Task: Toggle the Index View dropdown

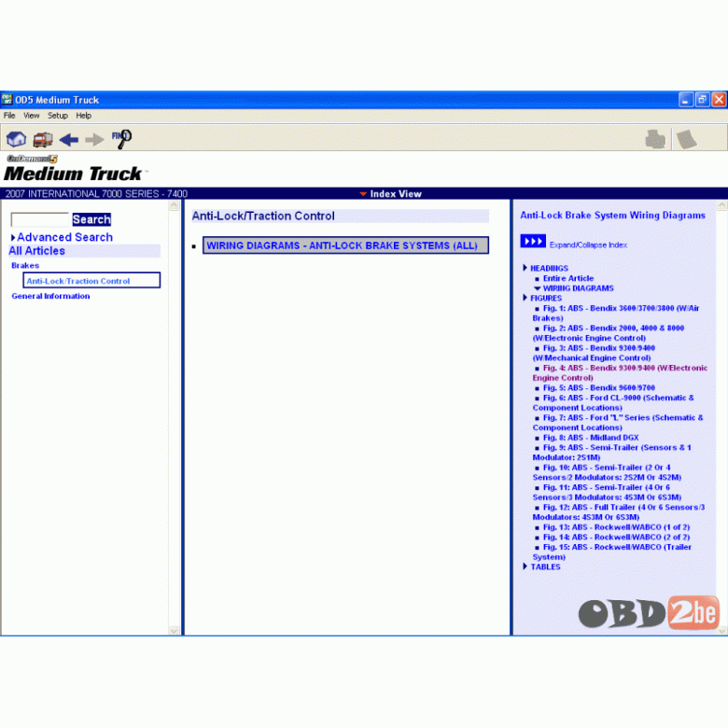Action: pyautogui.click(x=390, y=193)
